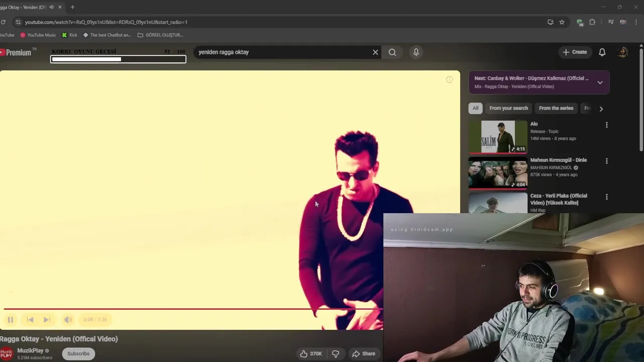Viewport: 644px width, 362px height.
Task: Click the video time display 3:09 / 3:38
Action: pos(95,320)
